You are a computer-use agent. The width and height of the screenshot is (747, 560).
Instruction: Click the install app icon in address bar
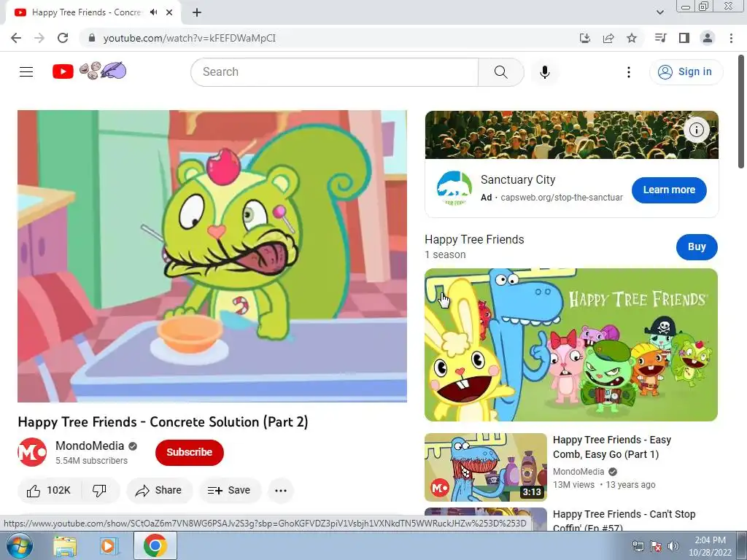point(585,38)
